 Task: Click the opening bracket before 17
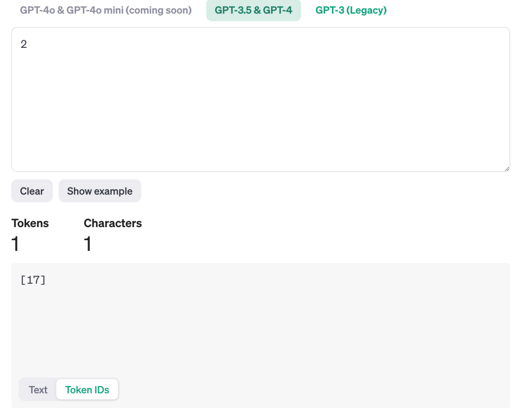pos(23,280)
